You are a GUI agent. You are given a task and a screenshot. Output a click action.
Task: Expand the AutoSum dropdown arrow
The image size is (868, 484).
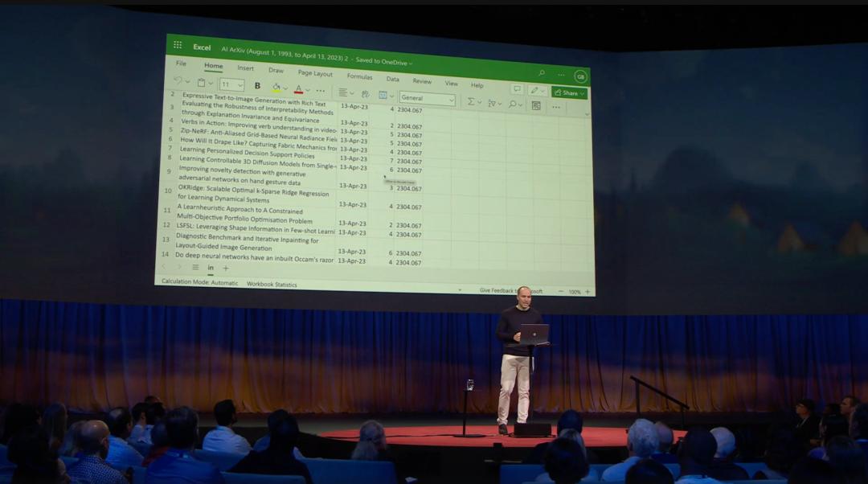[x=479, y=102]
